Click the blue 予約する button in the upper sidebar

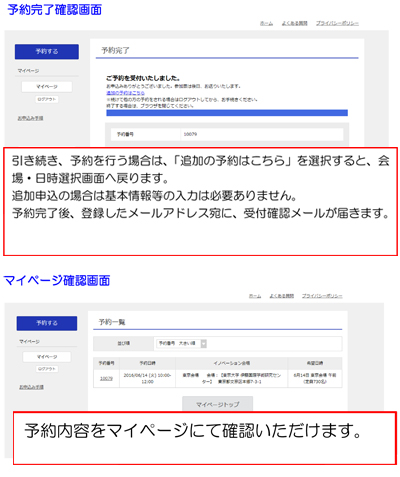[47, 52]
